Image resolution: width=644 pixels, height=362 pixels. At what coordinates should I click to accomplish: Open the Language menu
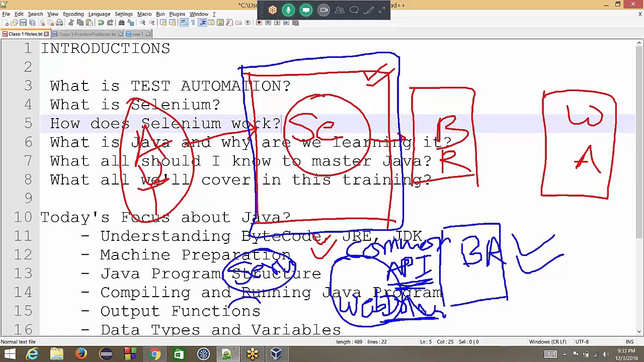pyautogui.click(x=99, y=14)
